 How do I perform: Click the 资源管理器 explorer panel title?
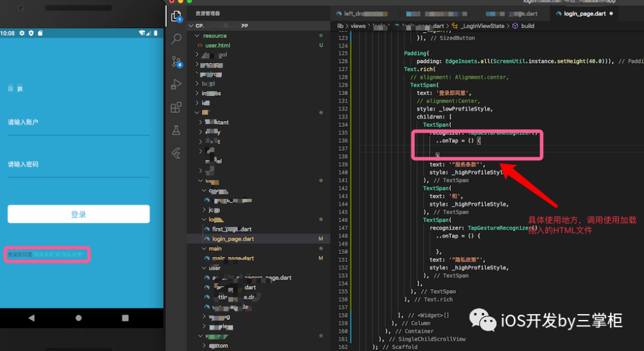click(208, 14)
